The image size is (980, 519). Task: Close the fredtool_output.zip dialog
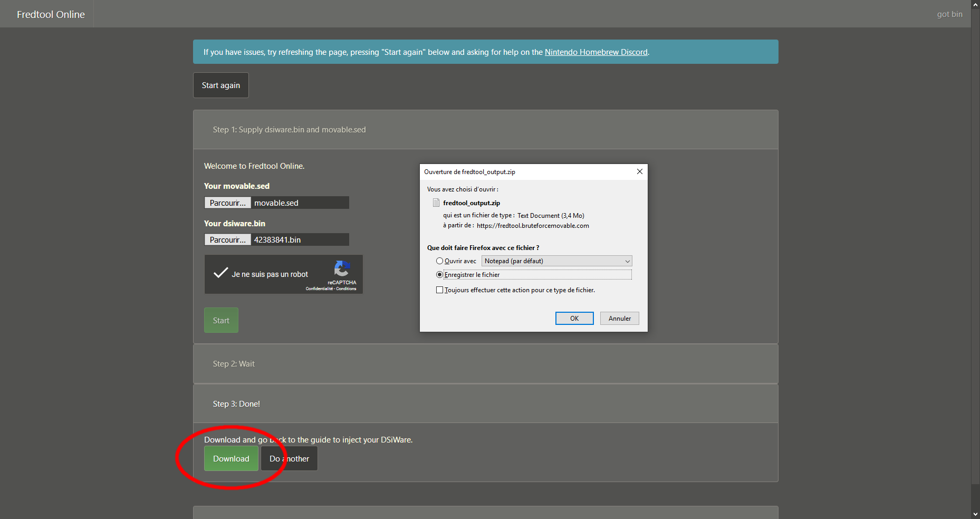coord(639,171)
